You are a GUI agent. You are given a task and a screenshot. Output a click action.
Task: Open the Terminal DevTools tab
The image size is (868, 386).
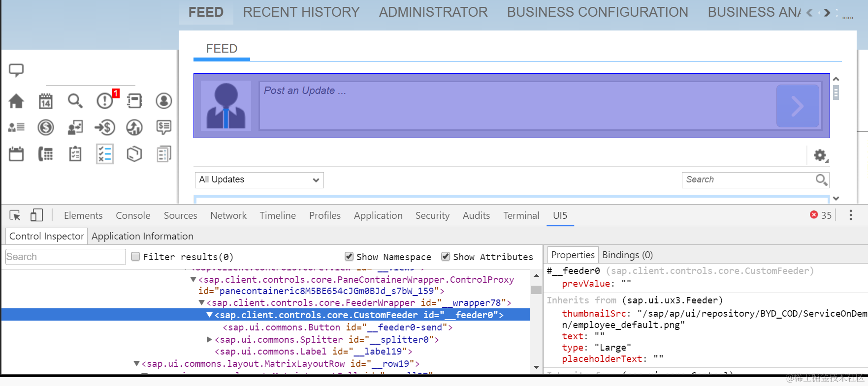click(521, 215)
